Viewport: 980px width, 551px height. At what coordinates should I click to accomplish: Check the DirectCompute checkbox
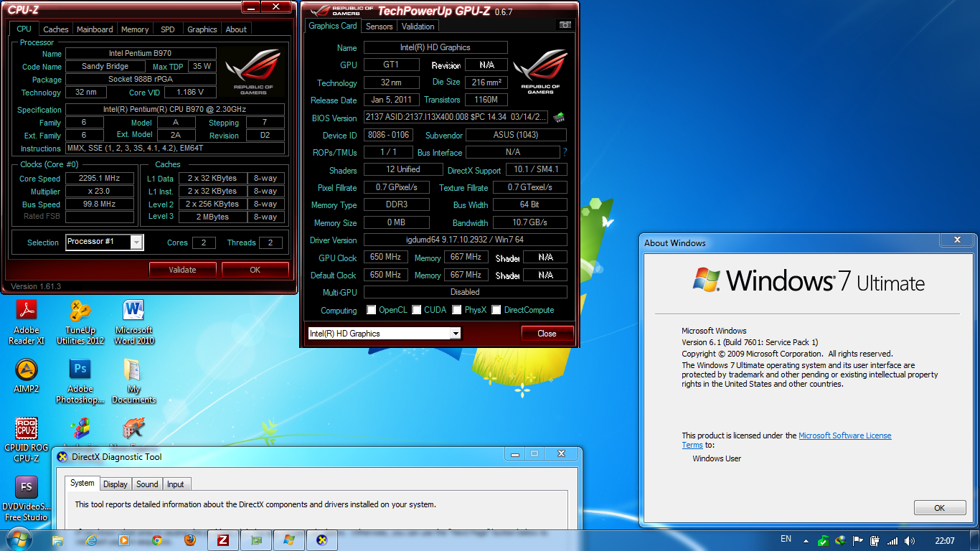496,310
